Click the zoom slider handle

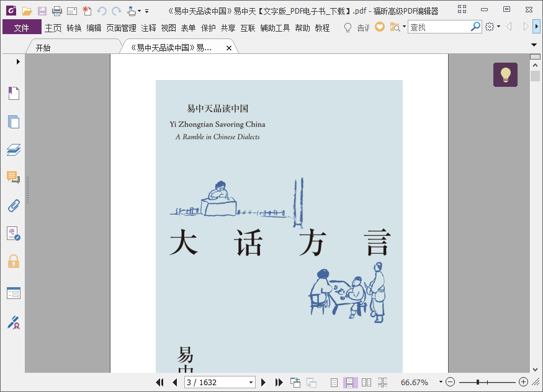tap(478, 382)
